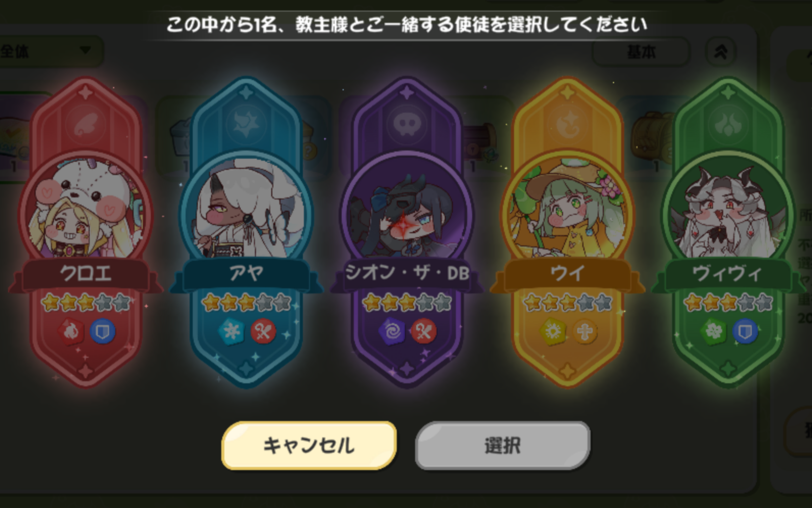Click the blue shield role icon under クロエ
The image size is (812, 508).
[x=103, y=332]
